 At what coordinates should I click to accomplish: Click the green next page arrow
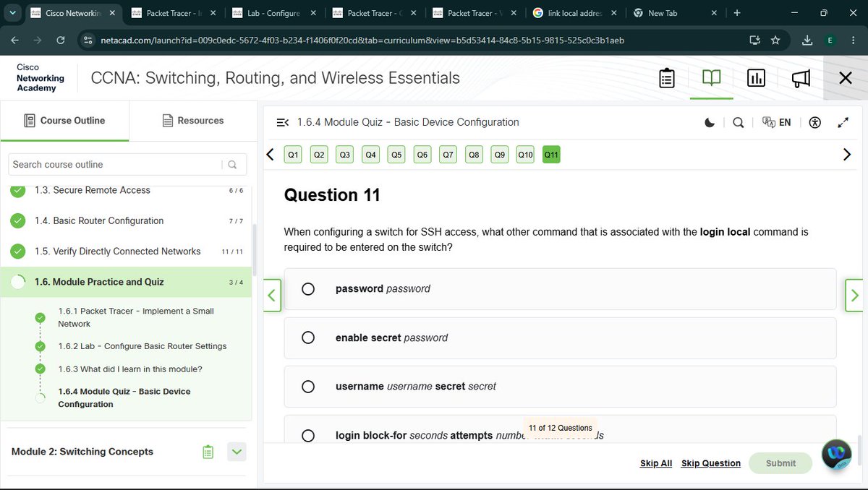pyautogui.click(x=854, y=295)
